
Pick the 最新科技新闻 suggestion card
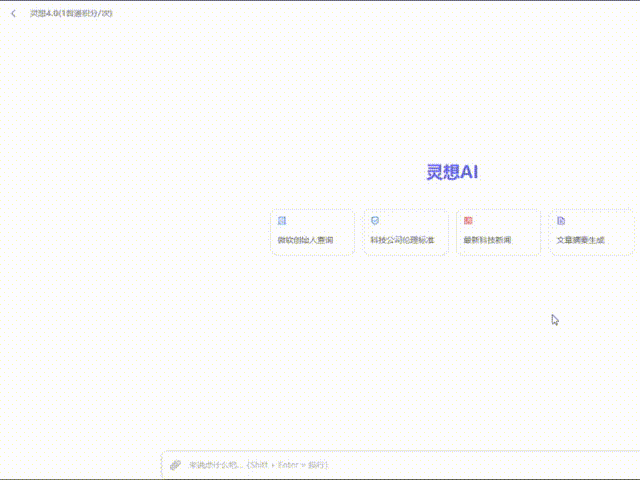(498, 233)
